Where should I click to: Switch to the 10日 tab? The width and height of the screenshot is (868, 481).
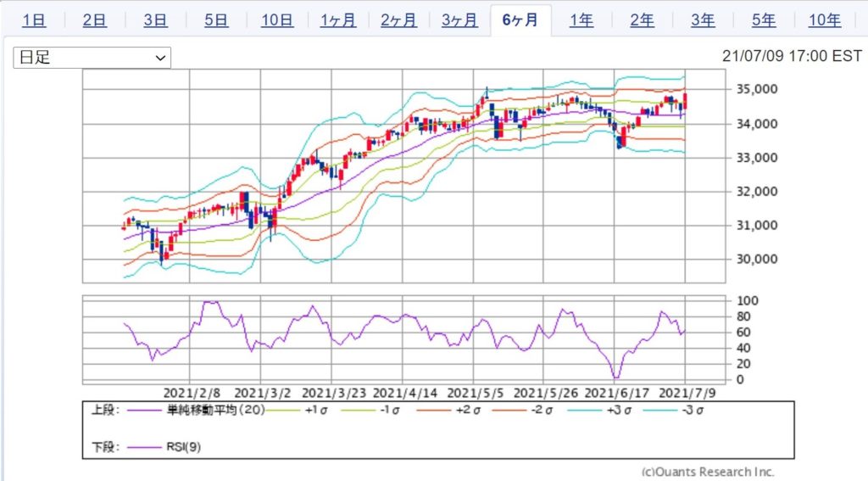(x=277, y=20)
